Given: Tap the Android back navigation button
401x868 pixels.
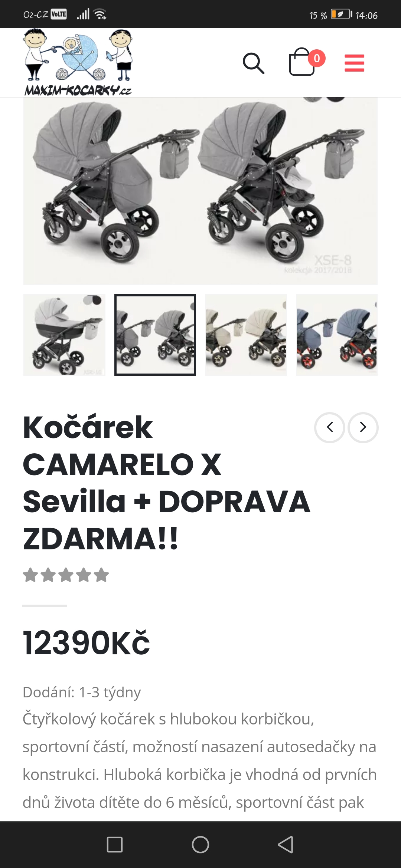Looking at the screenshot, I should point(286,845).
